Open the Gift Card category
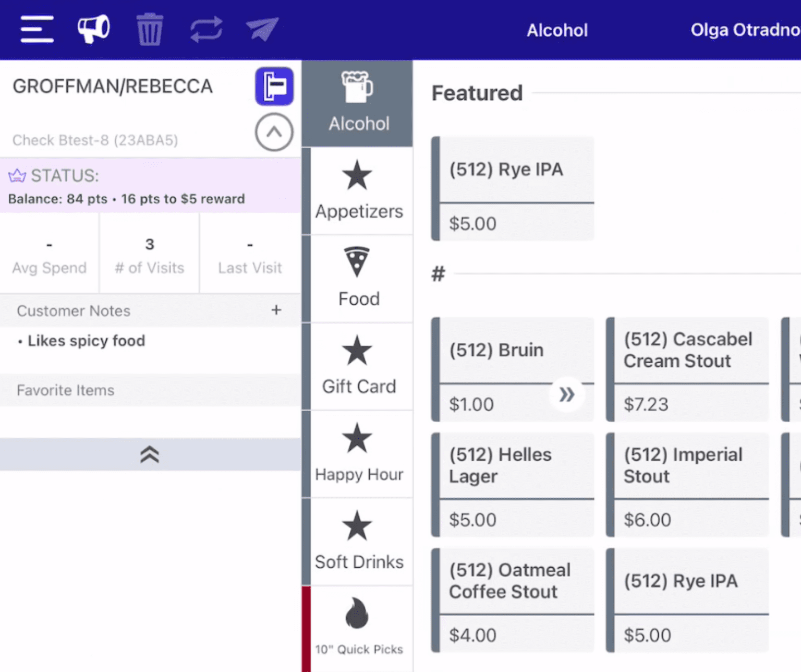801x672 pixels. (359, 366)
